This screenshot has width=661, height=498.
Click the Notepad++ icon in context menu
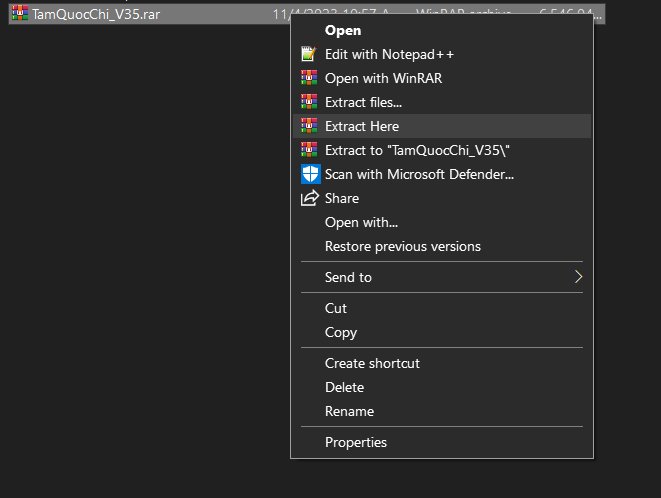tap(309, 54)
